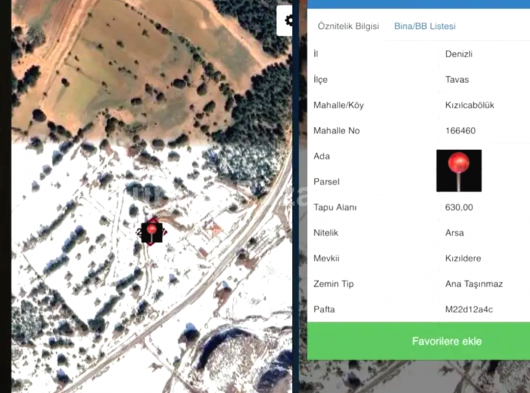The width and height of the screenshot is (530, 393).
Task: Click the Tapu Alanı value 630,00
Action: click(459, 207)
